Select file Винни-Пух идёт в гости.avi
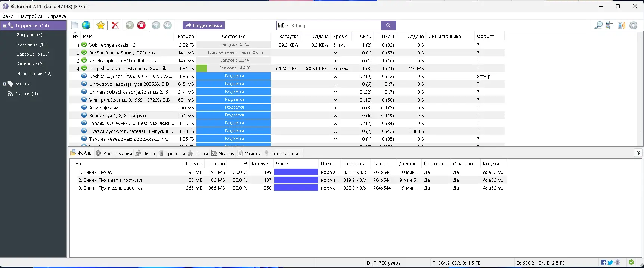This screenshot has width=644, height=268. tap(113, 180)
